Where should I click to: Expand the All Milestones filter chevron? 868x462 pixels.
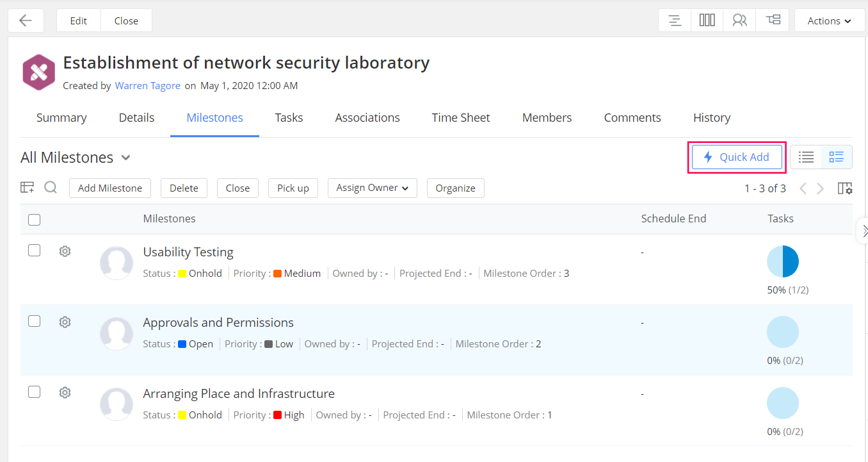click(x=126, y=158)
